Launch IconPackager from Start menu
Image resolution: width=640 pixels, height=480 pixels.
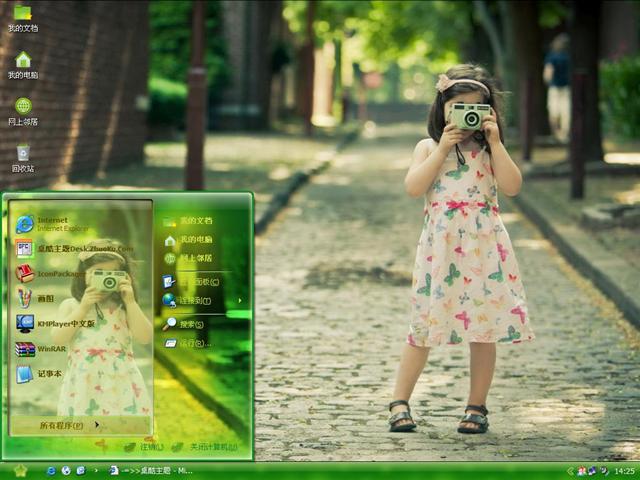click(x=50, y=273)
